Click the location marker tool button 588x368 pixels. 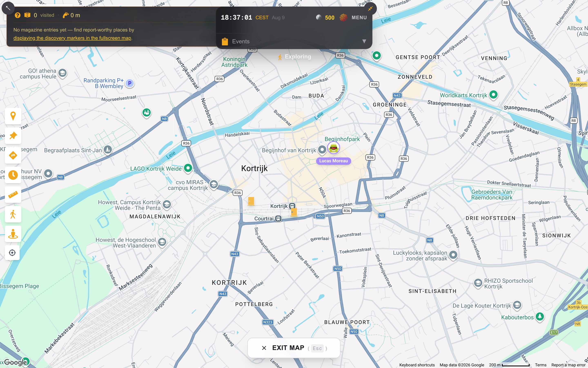tap(13, 116)
